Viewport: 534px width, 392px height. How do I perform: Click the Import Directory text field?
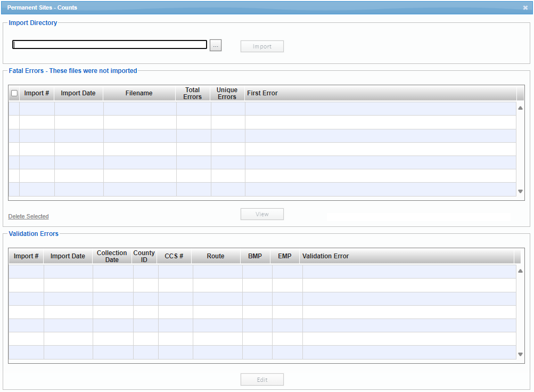click(x=110, y=45)
